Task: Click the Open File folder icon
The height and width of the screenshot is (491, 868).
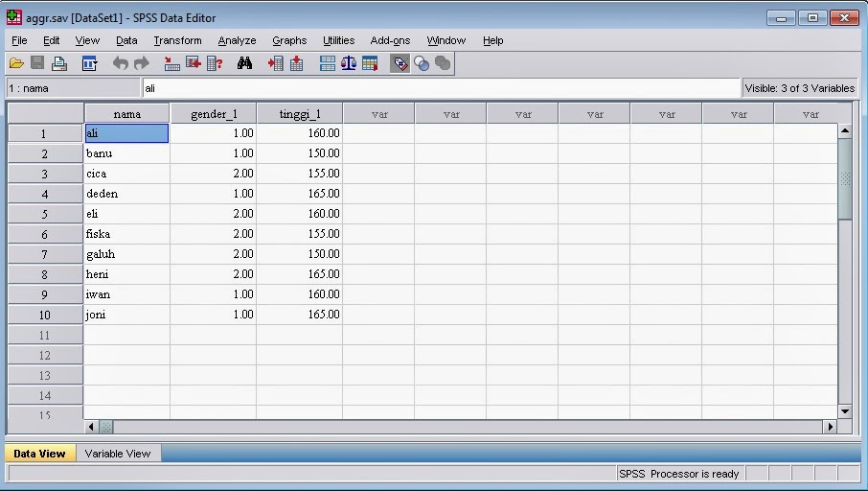Action: point(16,63)
